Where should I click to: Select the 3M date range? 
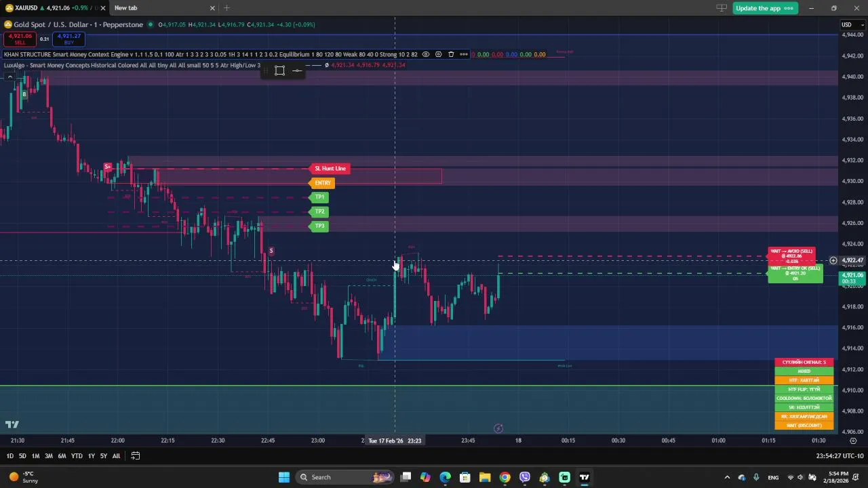[49, 456]
